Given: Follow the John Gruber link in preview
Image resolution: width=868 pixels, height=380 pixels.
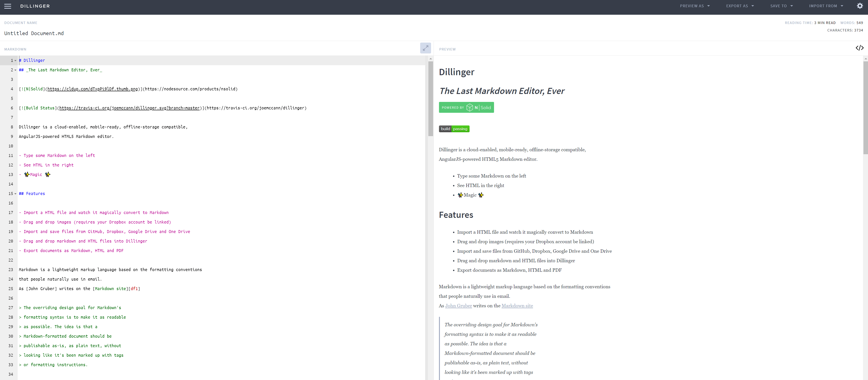Looking at the screenshot, I should pos(458,305).
